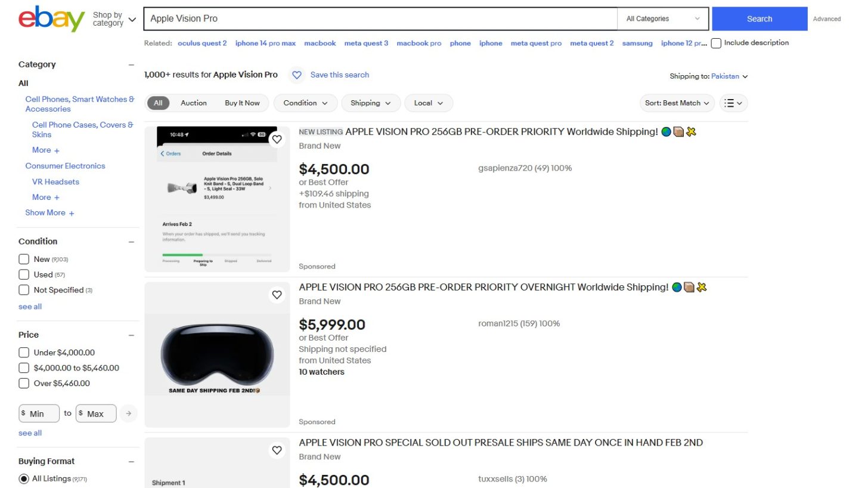Change Shipping to Pakistan location
This screenshot has width=868, height=488.
point(729,76)
